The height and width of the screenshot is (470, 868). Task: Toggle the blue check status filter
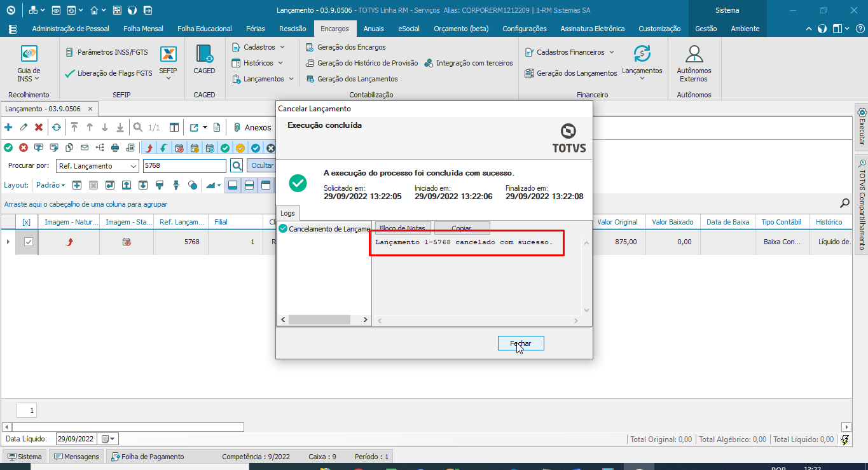tap(256, 148)
